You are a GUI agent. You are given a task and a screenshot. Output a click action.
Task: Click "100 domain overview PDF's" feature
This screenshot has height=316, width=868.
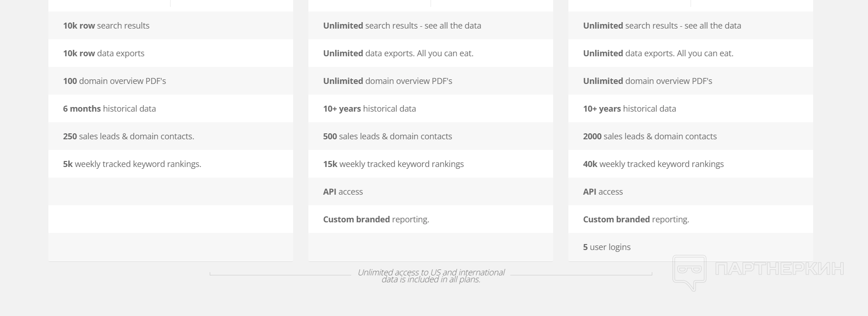point(115,81)
